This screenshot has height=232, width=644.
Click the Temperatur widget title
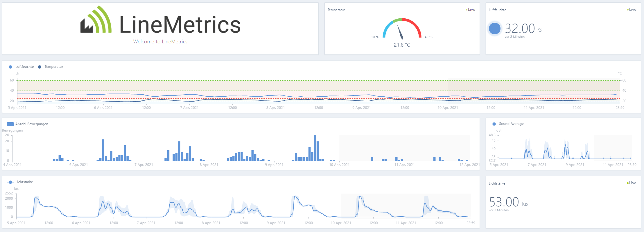pyautogui.click(x=336, y=10)
